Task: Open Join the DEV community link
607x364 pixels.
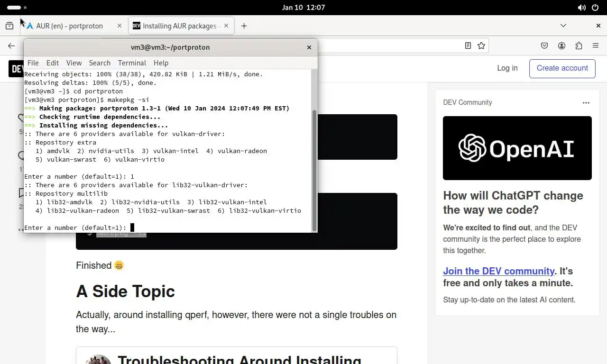Action: (499, 271)
